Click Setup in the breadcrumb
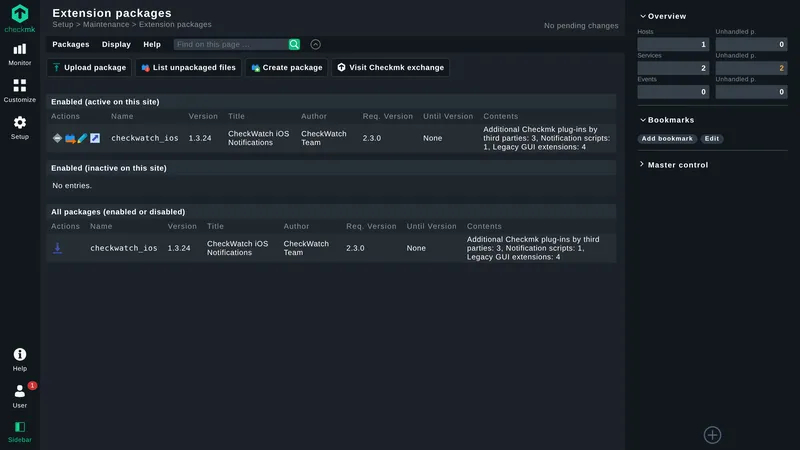Image resolution: width=800 pixels, height=450 pixels. [63, 24]
